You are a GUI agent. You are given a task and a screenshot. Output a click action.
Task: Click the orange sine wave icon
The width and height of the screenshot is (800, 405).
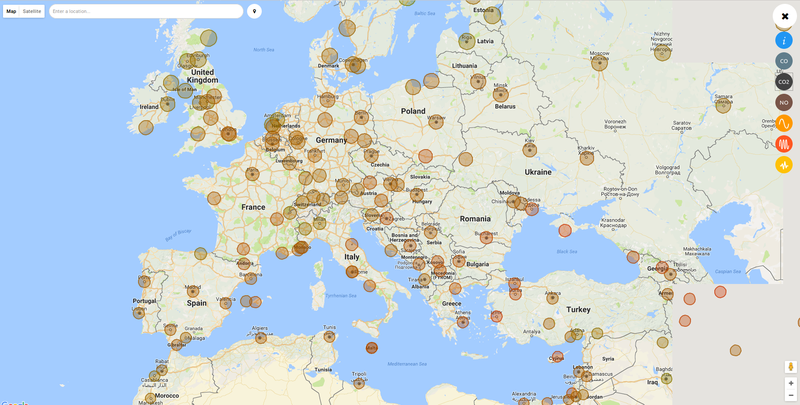[784, 123]
